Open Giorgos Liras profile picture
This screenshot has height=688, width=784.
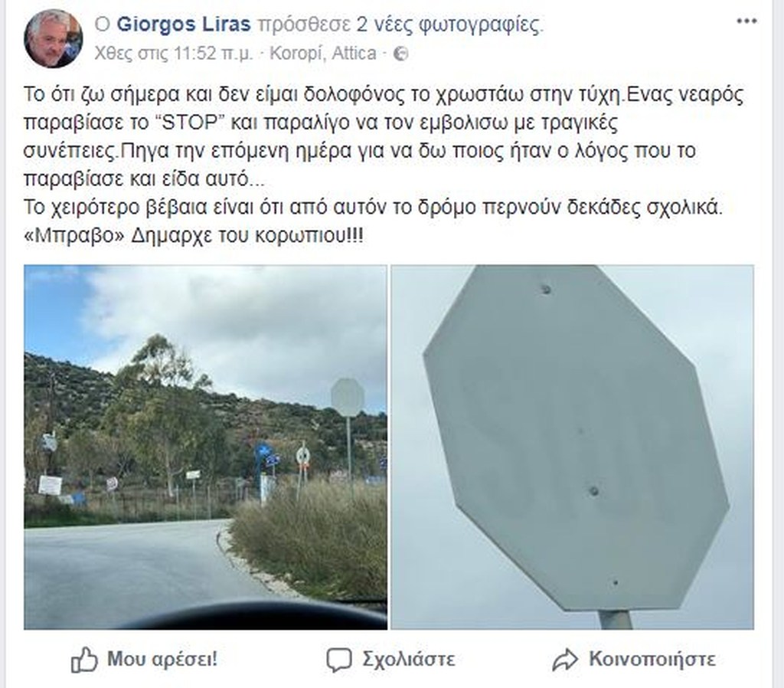(x=54, y=38)
